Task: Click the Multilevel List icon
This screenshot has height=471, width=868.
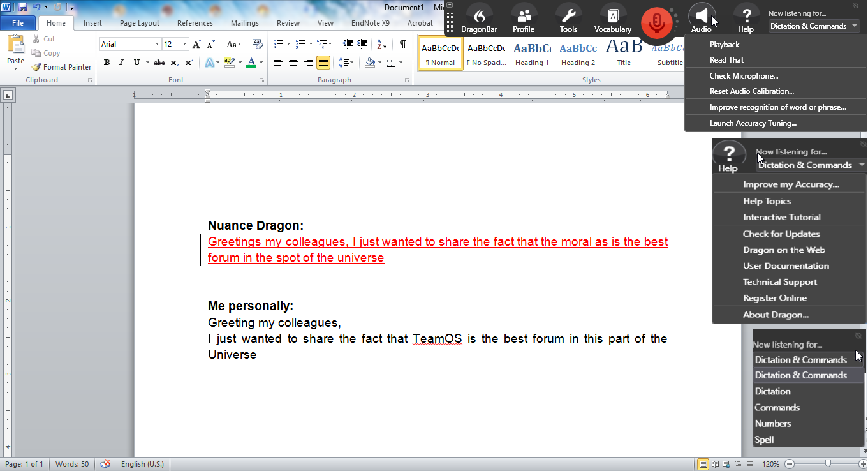Action: tap(322, 44)
